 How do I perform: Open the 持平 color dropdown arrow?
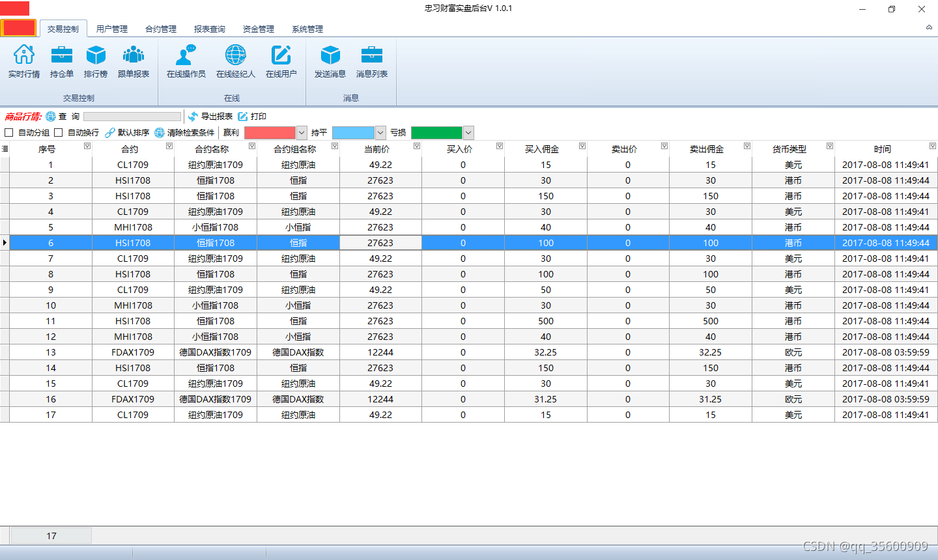tap(380, 133)
